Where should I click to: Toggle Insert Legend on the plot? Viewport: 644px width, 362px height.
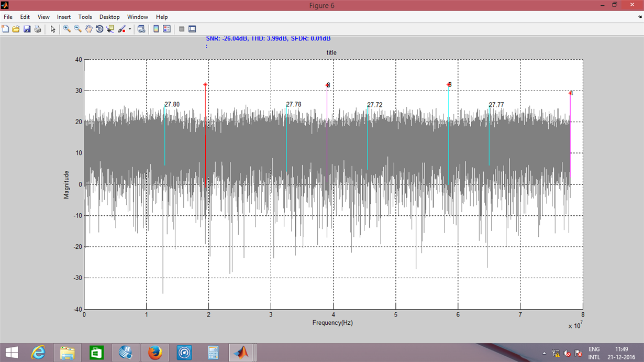pyautogui.click(x=167, y=29)
